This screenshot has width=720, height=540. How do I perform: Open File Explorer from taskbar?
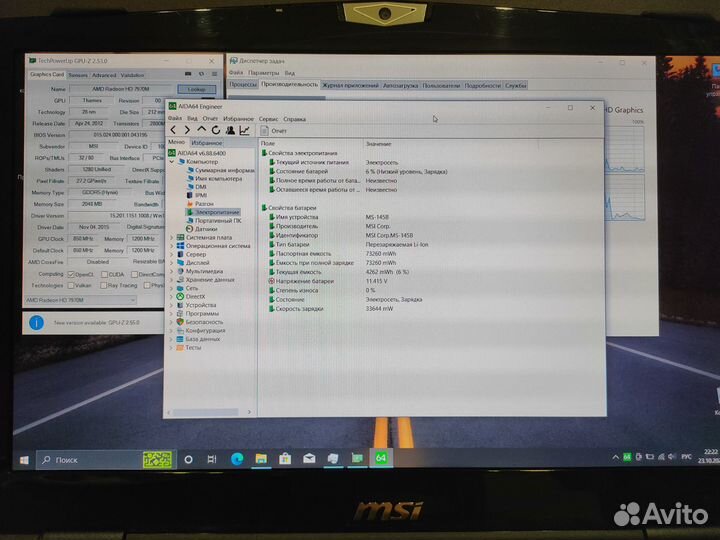coord(261,459)
